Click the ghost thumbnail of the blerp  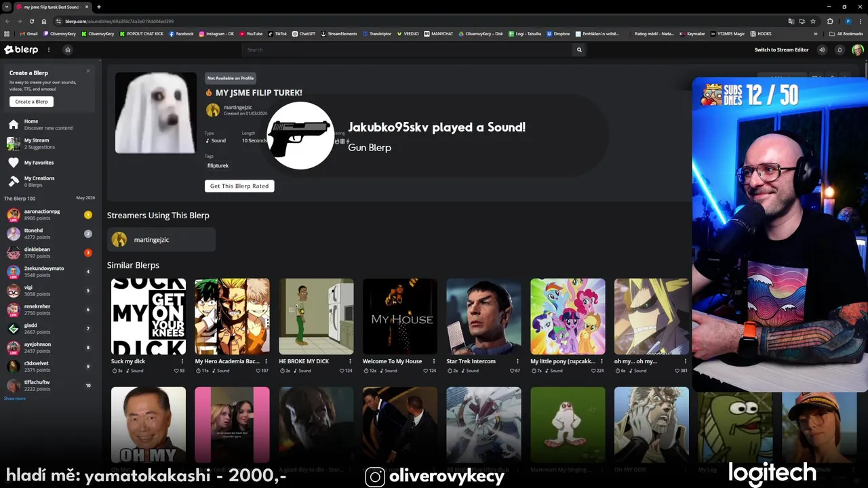[x=155, y=113]
